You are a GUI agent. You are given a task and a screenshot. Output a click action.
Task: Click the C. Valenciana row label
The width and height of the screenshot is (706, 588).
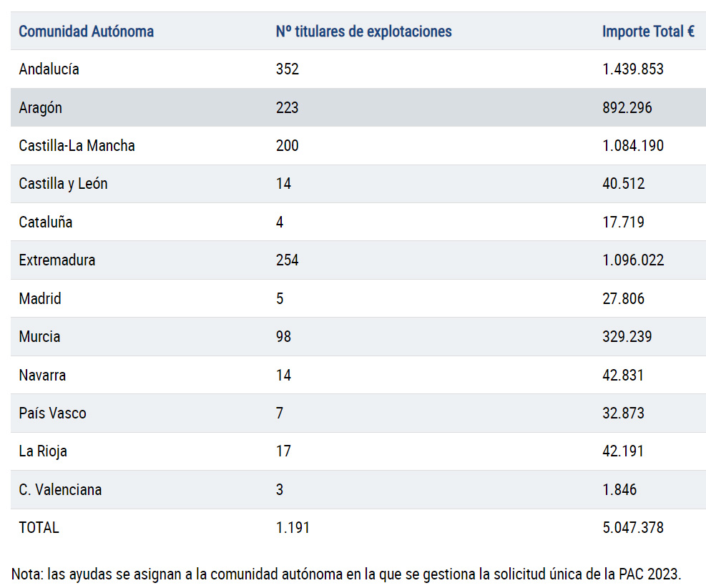(x=60, y=490)
